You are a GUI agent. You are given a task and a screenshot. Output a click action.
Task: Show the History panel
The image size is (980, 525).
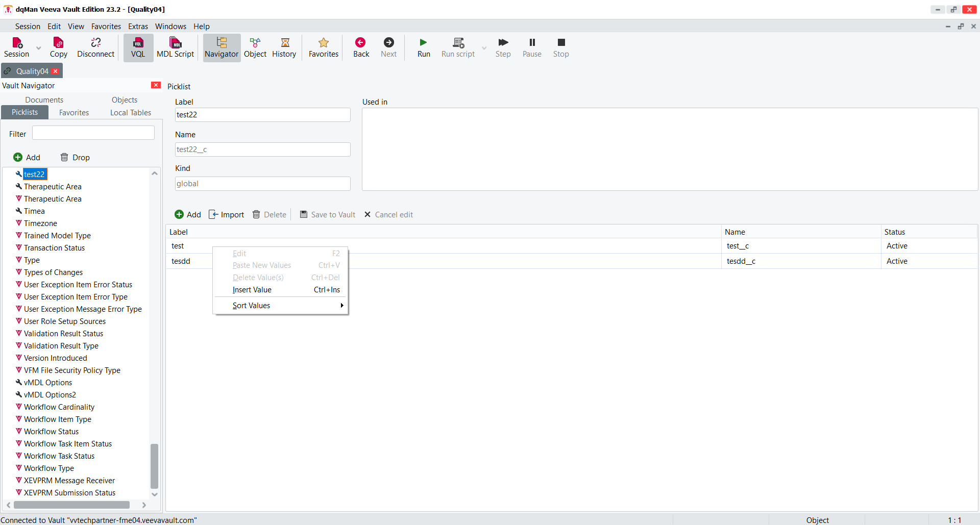pos(284,47)
